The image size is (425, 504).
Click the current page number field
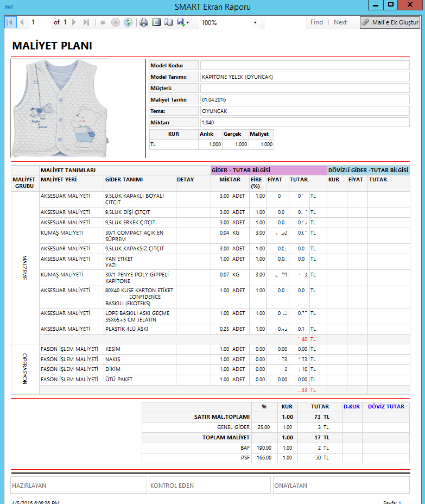tap(40, 22)
